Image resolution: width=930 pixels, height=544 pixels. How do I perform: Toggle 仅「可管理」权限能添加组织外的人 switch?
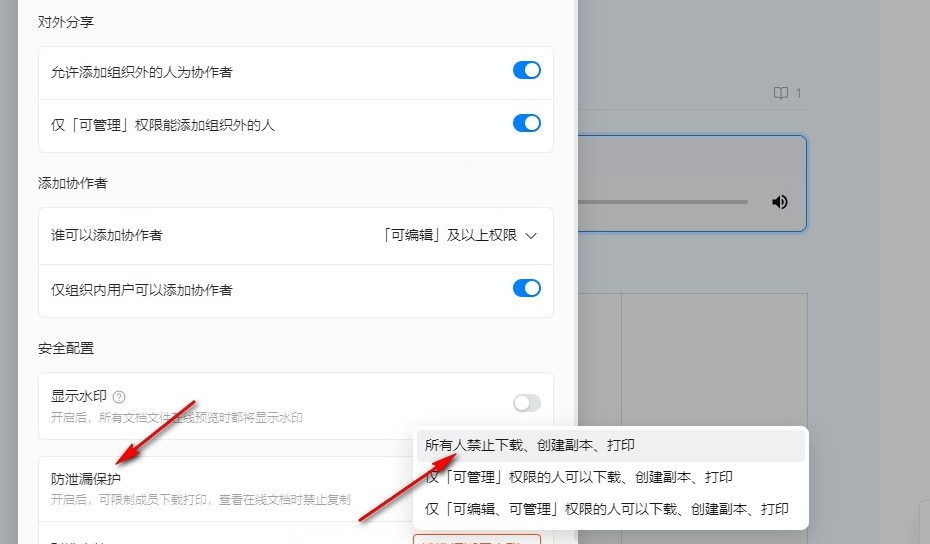coord(527,123)
